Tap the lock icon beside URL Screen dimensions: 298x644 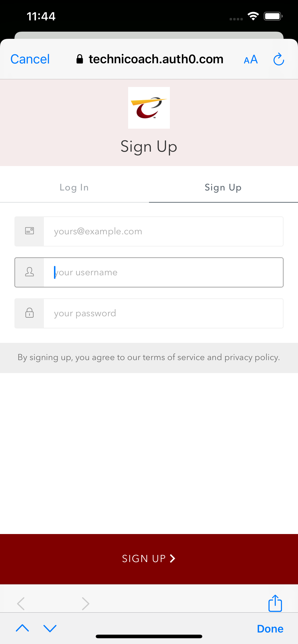pos(80,59)
